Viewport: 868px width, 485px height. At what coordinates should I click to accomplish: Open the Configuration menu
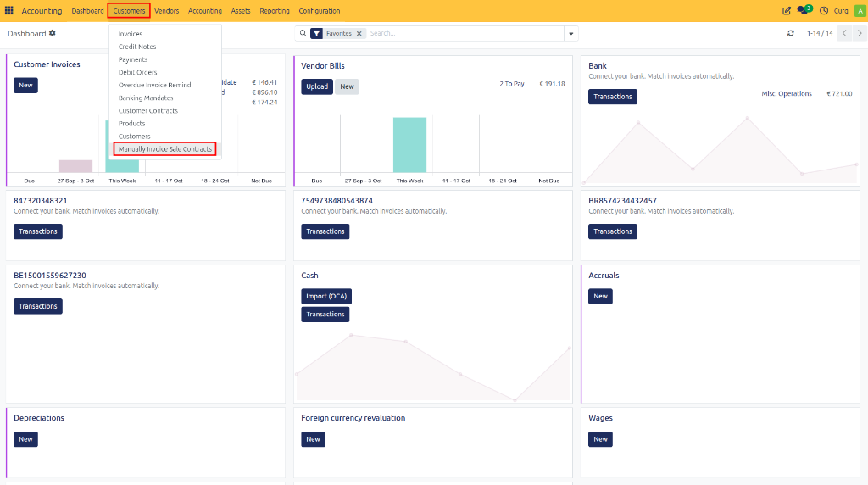point(320,10)
